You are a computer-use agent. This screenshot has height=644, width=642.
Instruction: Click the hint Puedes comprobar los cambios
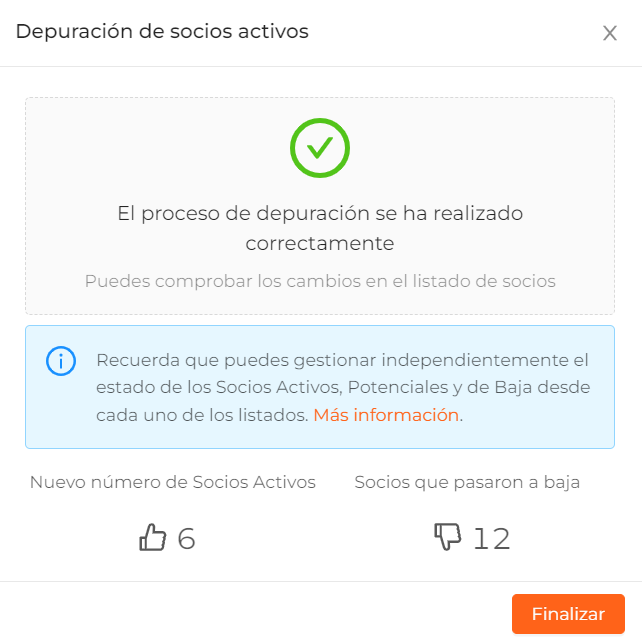[320, 281]
